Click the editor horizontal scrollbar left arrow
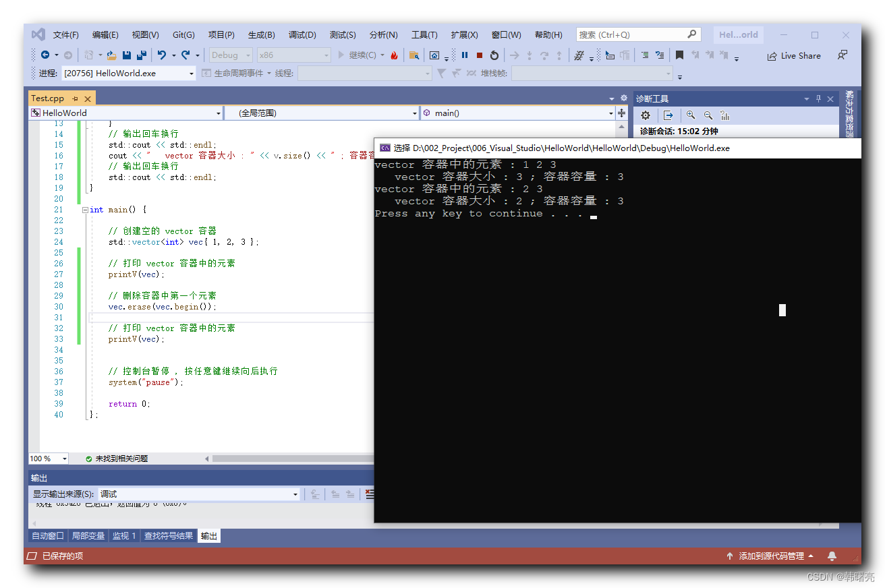Screen dimensions: 885x588 coord(207,459)
